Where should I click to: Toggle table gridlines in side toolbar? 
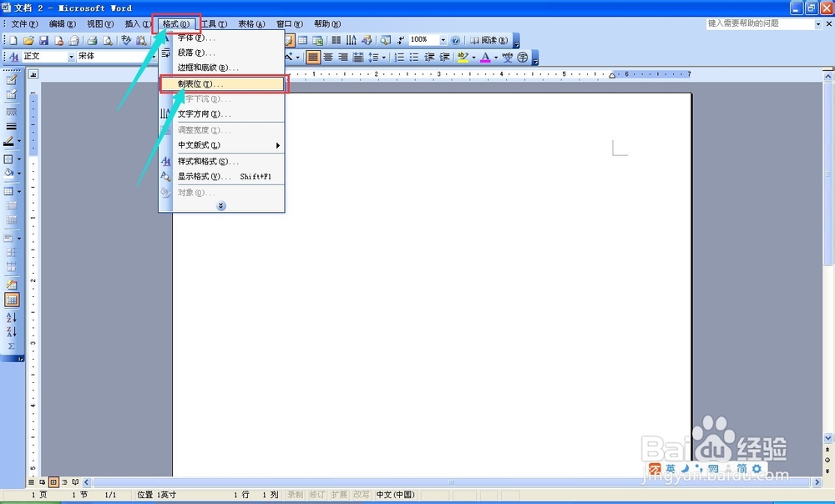12,300
